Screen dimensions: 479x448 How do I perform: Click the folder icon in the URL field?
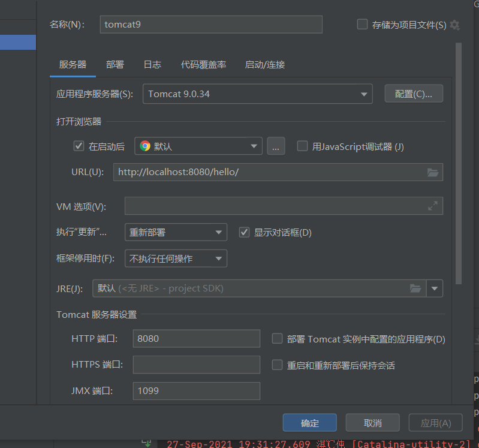click(433, 172)
